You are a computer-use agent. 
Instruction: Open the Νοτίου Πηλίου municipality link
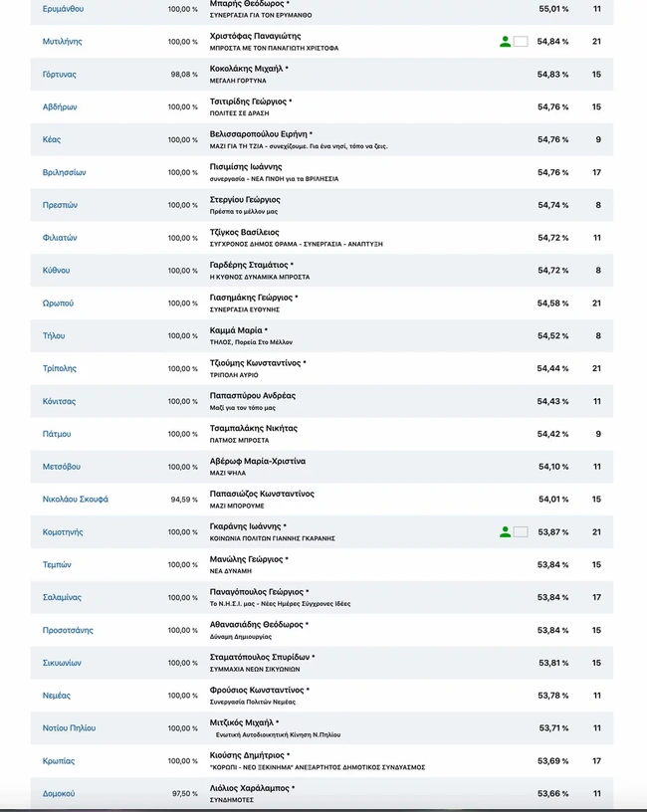(69, 728)
